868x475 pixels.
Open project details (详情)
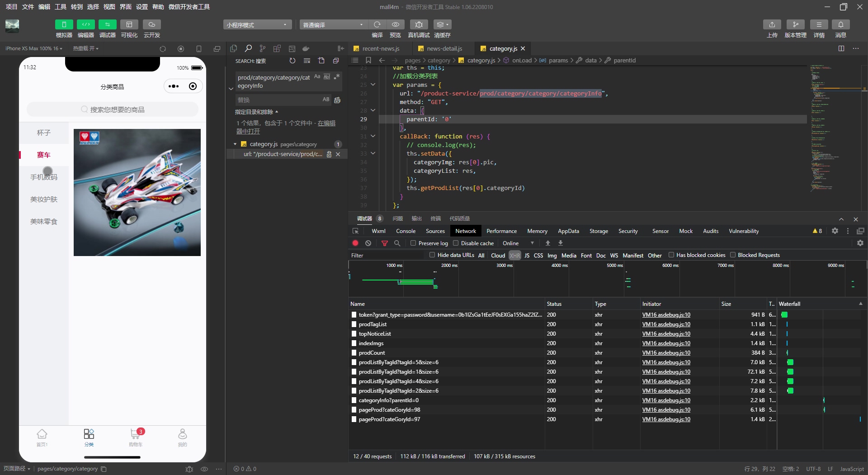(819, 24)
